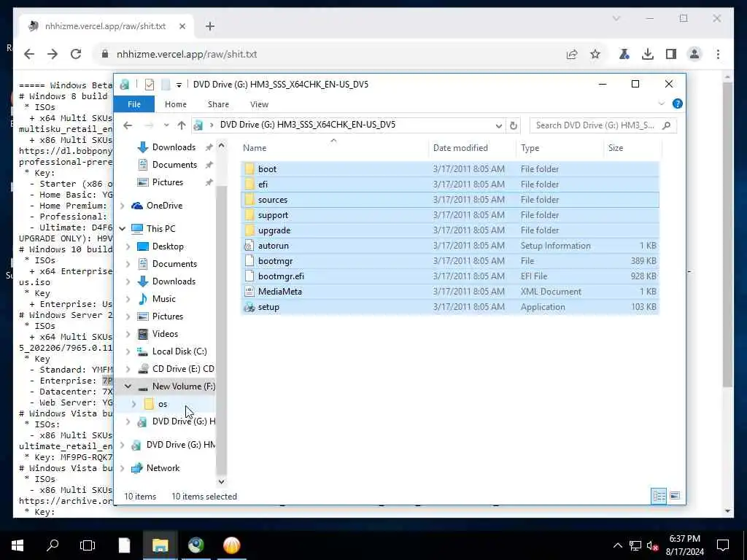The image size is (747, 560).
Task: Expand the address bar history dropdown
Action: tap(498, 125)
